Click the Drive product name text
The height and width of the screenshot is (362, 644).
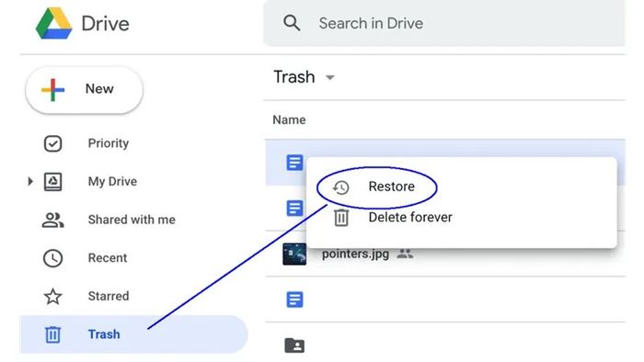105,24
